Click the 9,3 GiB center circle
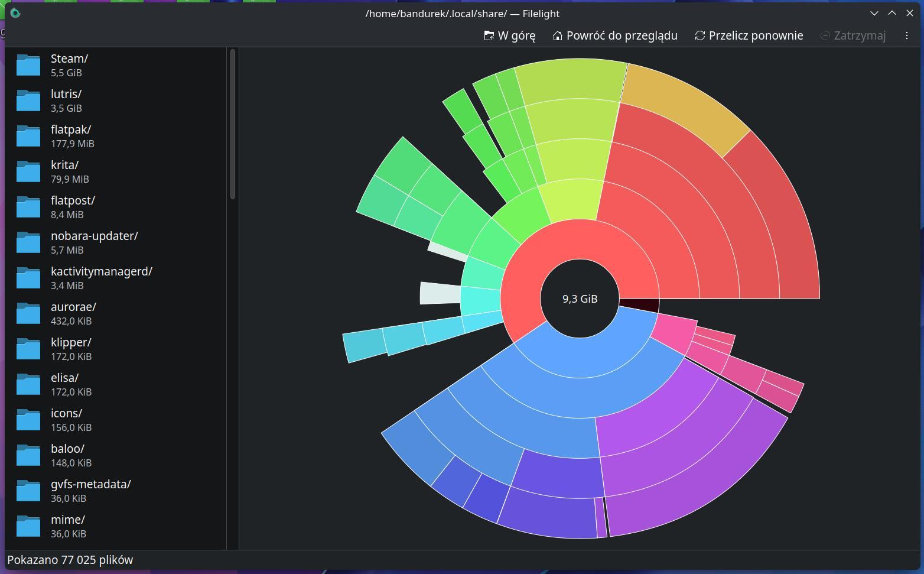This screenshot has height=574, width=924. (x=580, y=299)
